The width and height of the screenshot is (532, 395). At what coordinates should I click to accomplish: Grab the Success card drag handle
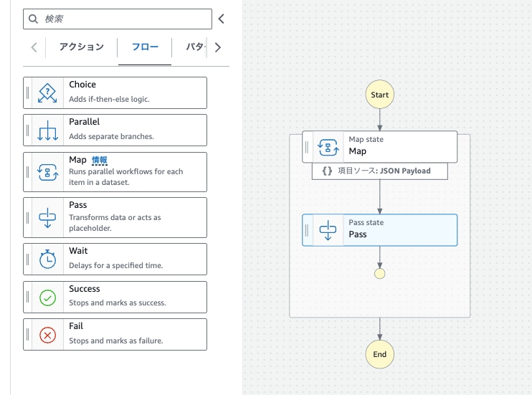tap(27, 297)
